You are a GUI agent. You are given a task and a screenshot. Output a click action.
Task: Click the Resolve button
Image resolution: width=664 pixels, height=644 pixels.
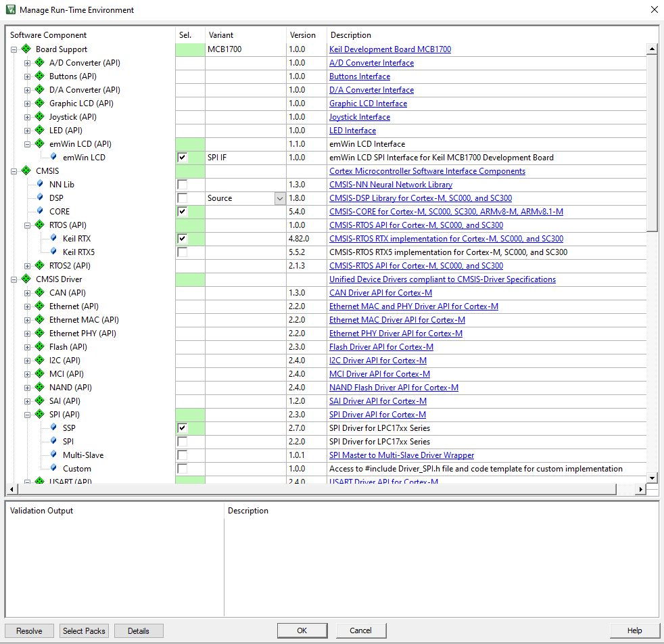29,630
